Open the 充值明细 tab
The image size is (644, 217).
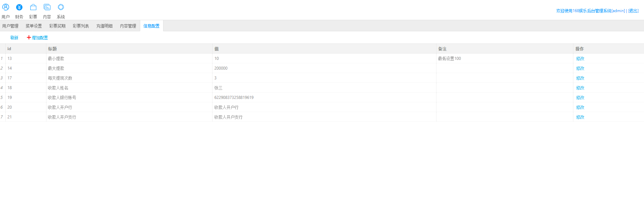pyautogui.click(x=104, y=26)
